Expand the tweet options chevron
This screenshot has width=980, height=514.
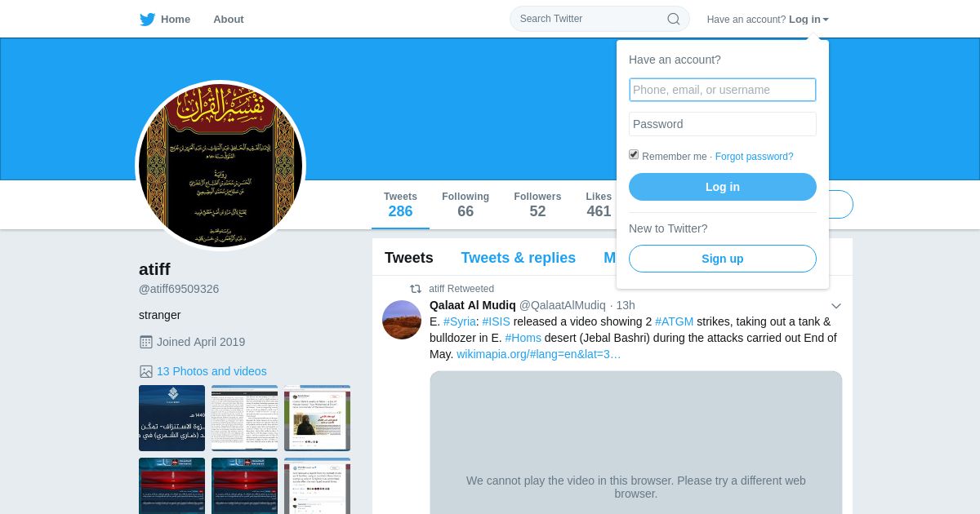(835, 306)
